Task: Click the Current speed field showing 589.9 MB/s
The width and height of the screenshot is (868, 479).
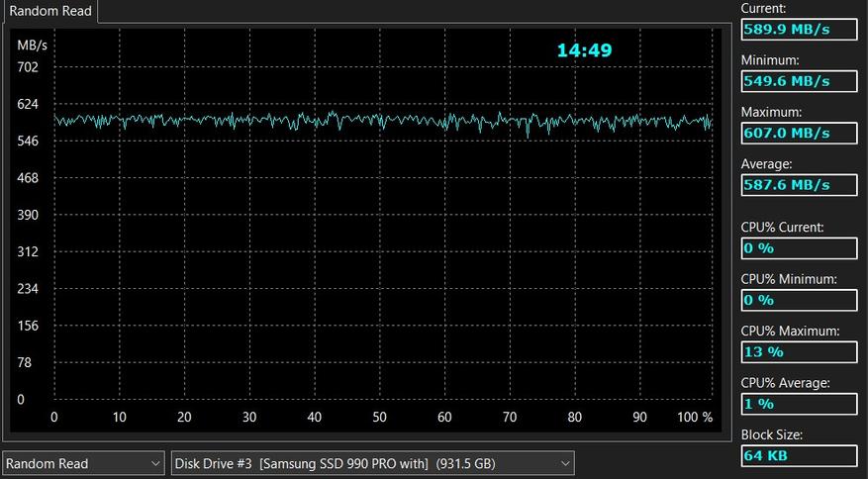Action: coord(798,29)
